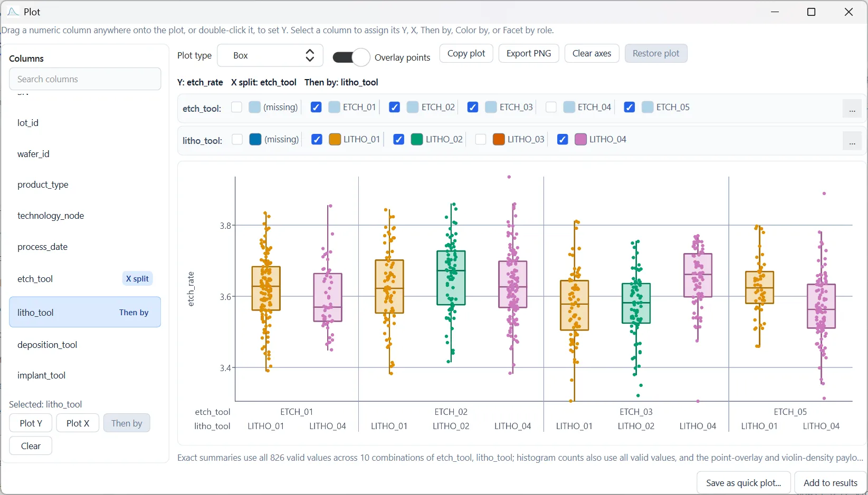Open the etch_tool row overflow menu (…)
Viewport: 868px width, 495px height.
click(852, 109)
